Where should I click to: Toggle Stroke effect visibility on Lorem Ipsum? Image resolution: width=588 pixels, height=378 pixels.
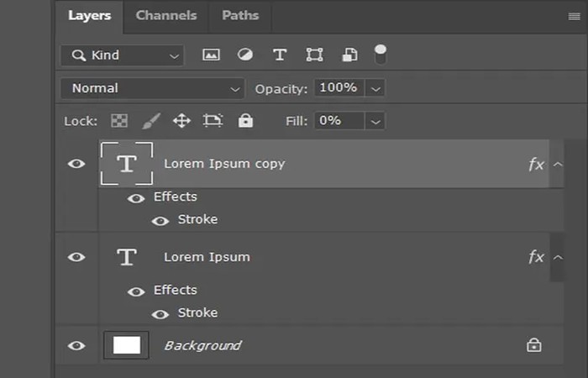160,313
